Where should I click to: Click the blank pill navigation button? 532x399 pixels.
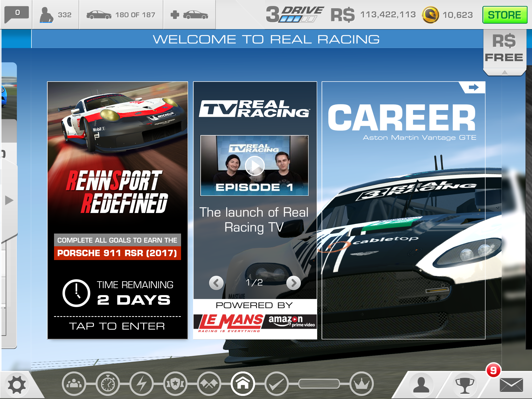[x=319, y=384]
